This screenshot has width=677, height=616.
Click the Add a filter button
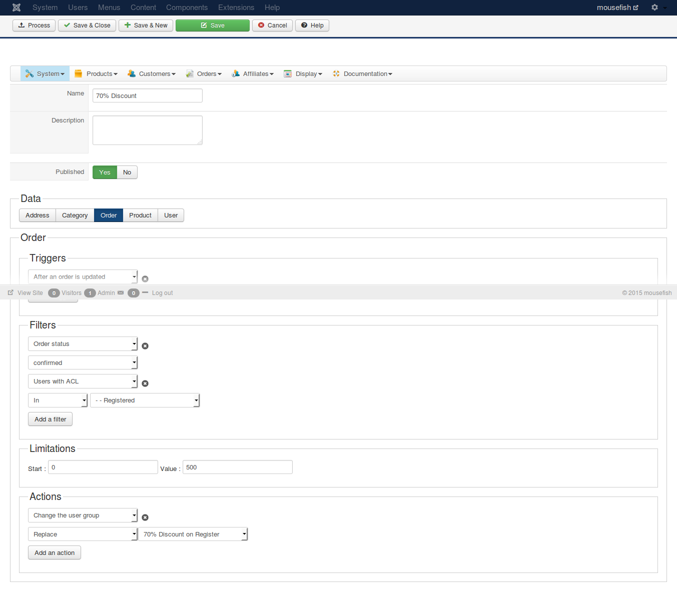(x=50, y=419)
